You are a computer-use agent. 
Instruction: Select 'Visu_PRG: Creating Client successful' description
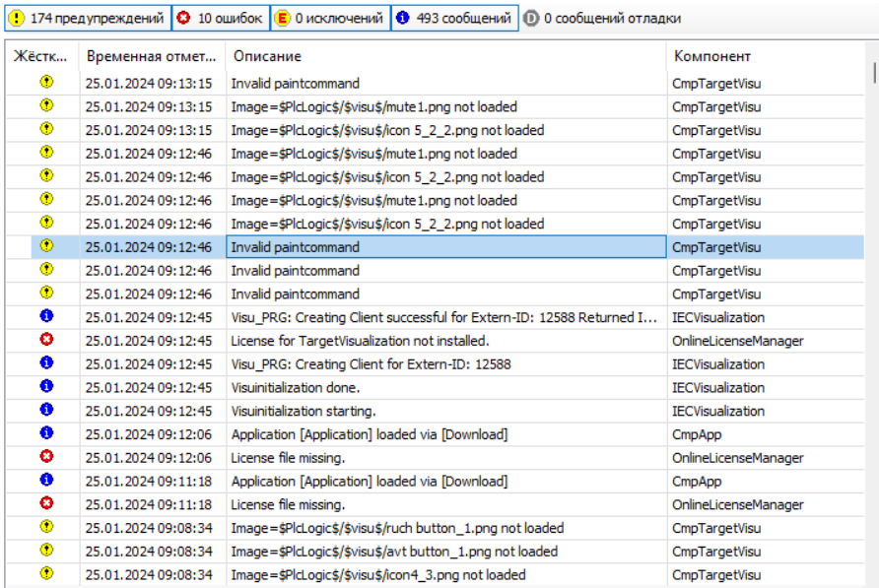point(443,318)
